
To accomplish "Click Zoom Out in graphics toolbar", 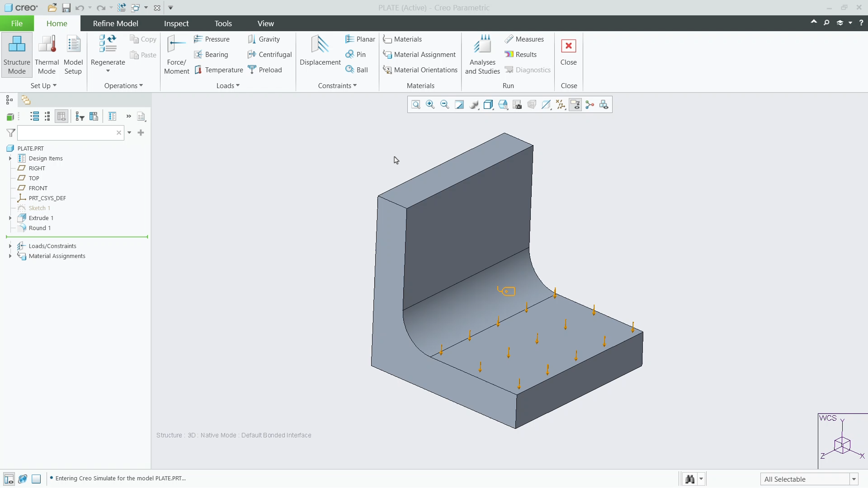I will (444, 105).
